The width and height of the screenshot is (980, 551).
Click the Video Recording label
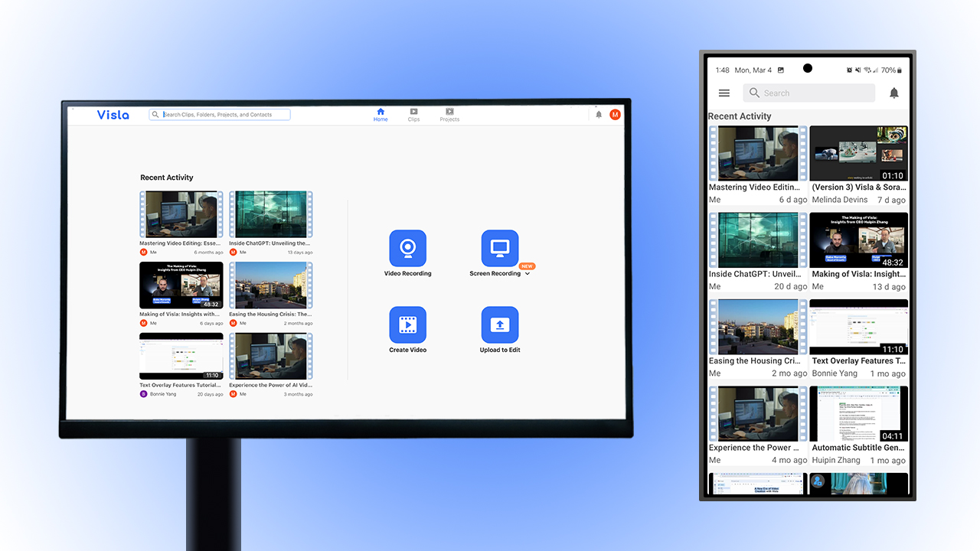coord(407,273)
